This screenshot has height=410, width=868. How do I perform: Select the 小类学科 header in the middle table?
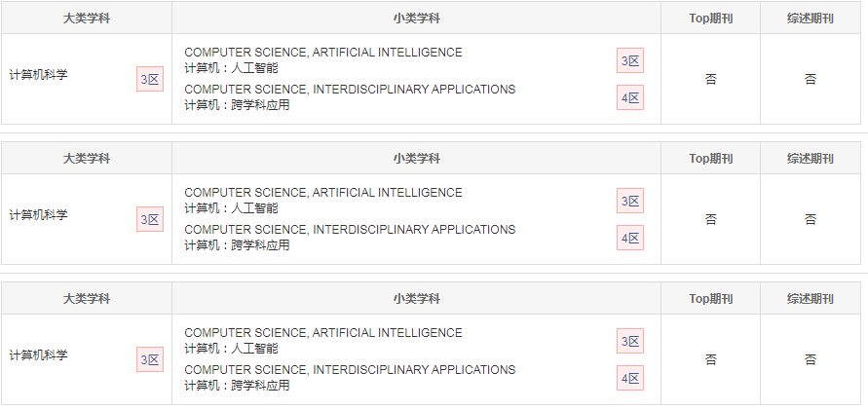point(416,158)
